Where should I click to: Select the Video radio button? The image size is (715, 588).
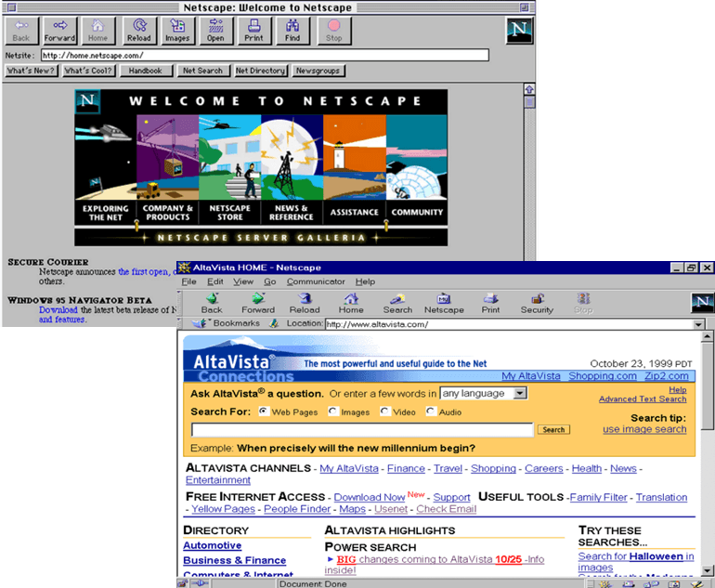[384, 411]
